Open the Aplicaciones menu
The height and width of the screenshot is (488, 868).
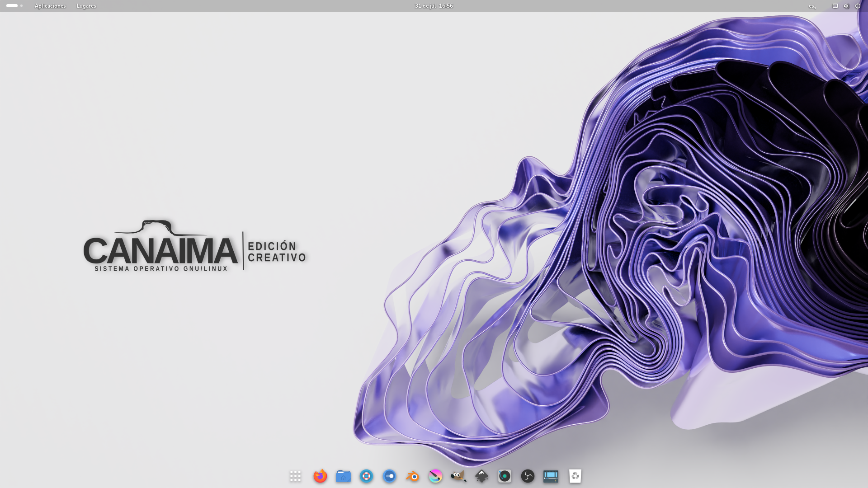50,6
